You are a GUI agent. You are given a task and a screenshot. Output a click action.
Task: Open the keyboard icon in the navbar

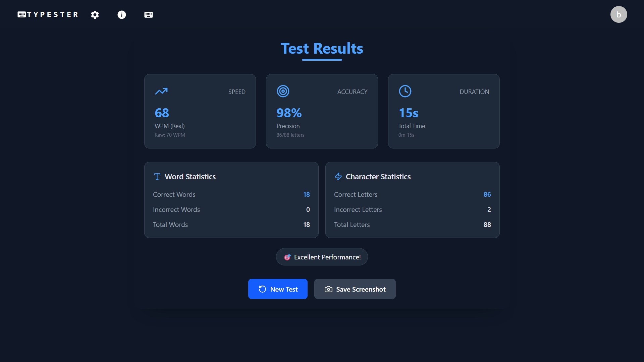point(148,15)
